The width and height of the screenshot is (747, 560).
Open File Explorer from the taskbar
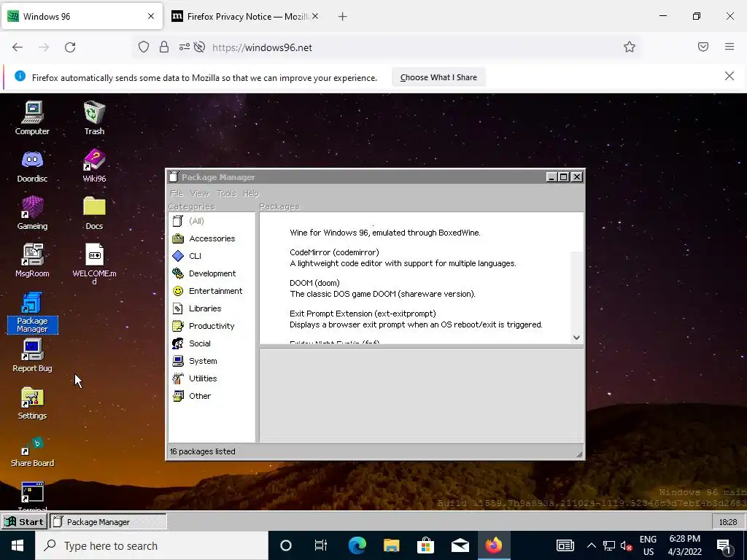tap(391, 545)
